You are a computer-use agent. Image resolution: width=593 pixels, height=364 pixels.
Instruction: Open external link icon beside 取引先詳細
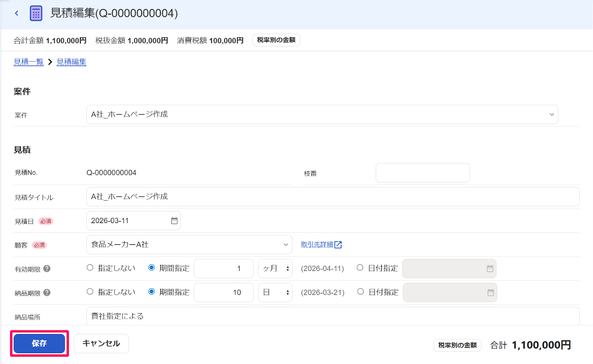click(x=338, y=245)
